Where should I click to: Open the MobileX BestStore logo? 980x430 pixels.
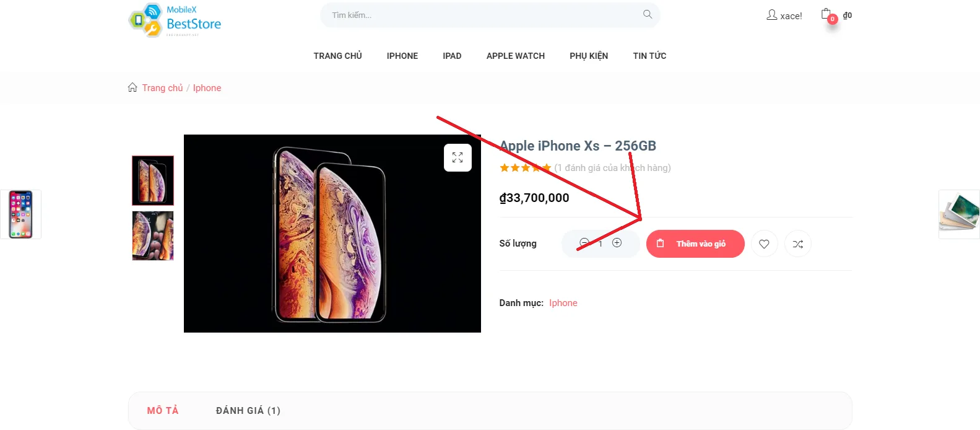(175, 20)
